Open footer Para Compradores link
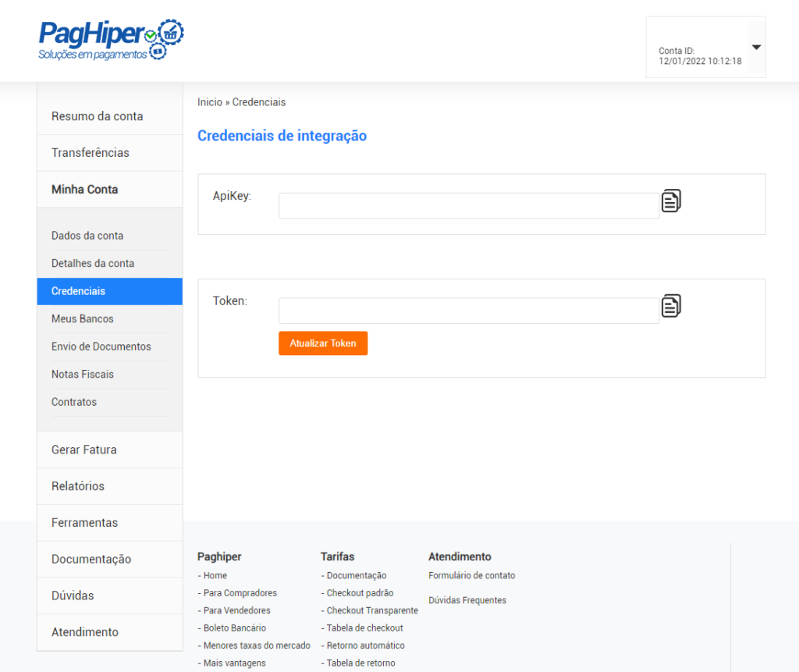Image resolution: width=799 pixels, height=672 pixels. [240, 593]
